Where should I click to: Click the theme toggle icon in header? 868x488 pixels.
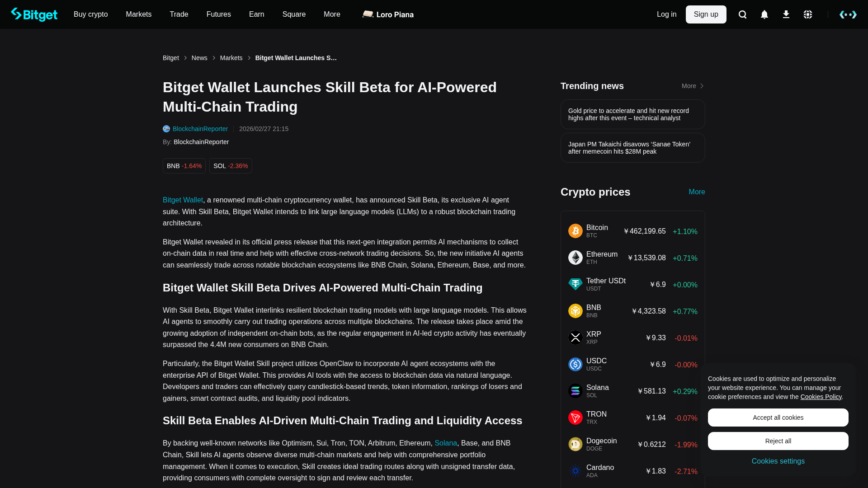pyautogui.click(x=848, y=14)
